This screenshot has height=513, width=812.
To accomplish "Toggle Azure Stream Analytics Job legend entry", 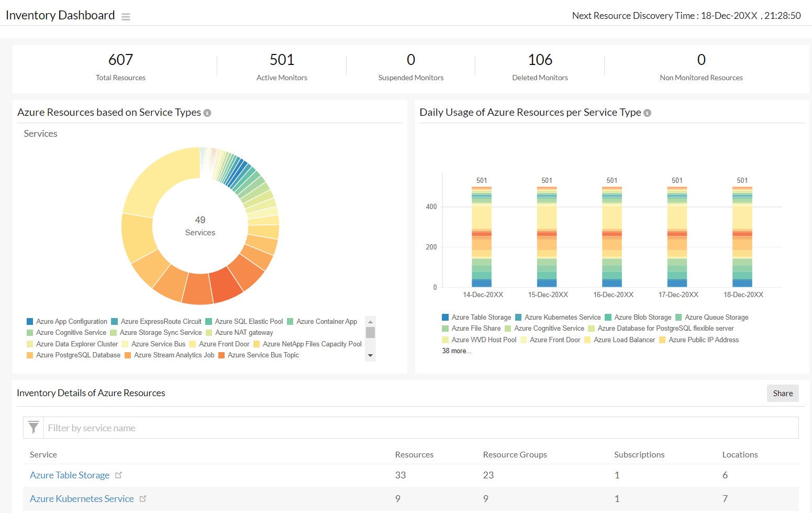I will 170,355.
